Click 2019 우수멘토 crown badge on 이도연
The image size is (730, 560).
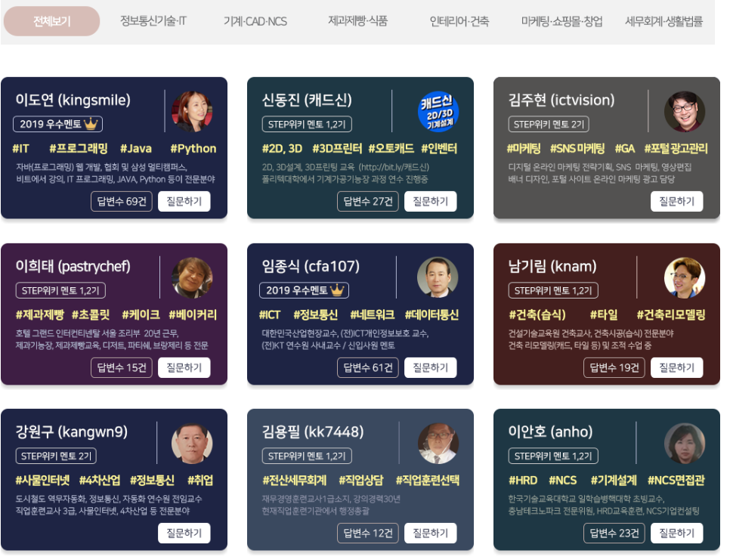(57, 124)
